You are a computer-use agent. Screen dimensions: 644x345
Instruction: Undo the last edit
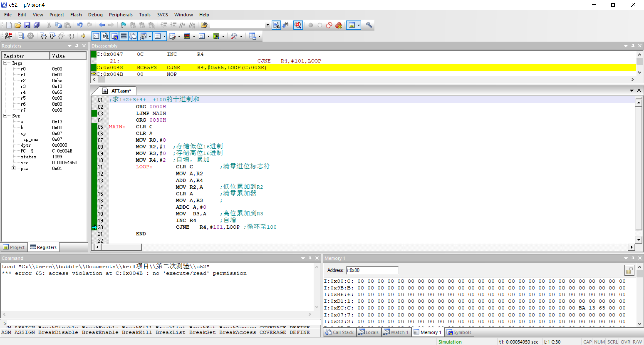(x=80, y=25)
